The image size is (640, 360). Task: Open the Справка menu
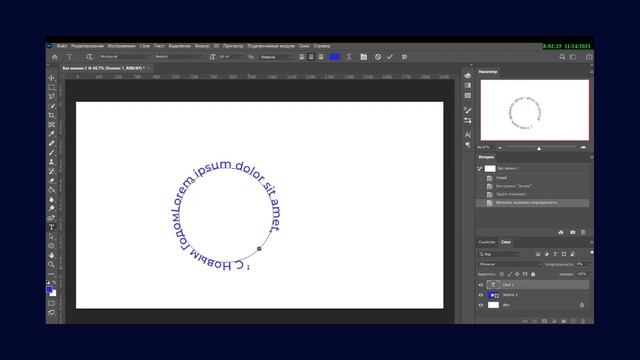coord(322,46)
